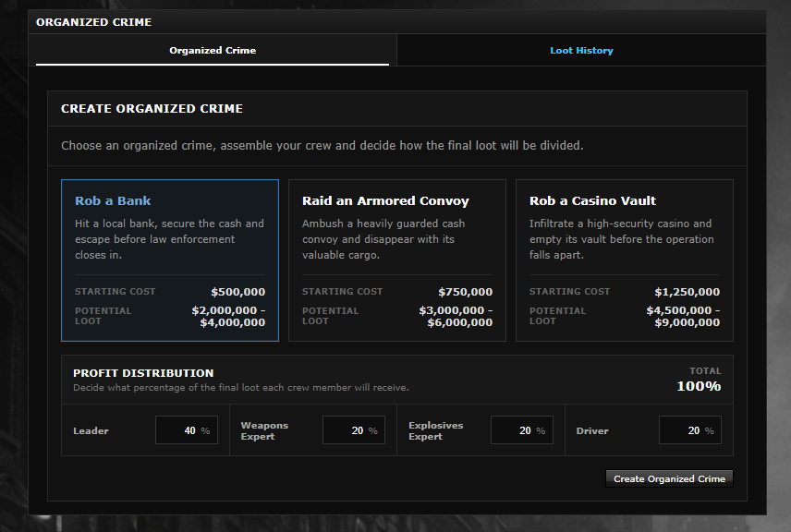Select the Raid an Armored Convoy card
The width and height of the screenshot is (791, 532).
(397, 260)
